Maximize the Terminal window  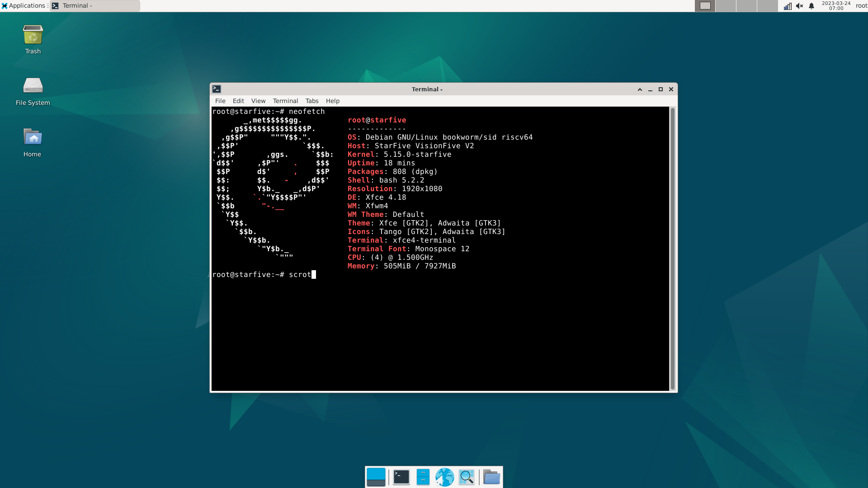click(x=660, y=89)
